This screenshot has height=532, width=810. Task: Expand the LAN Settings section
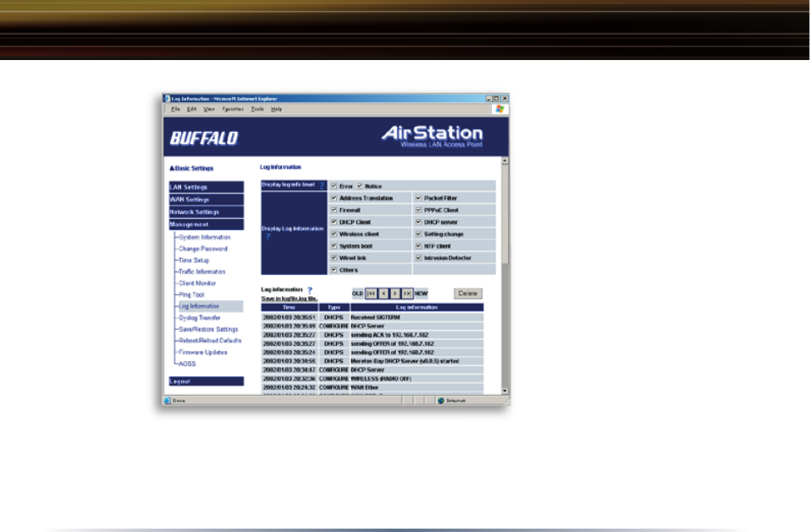(x=207, y=187)
